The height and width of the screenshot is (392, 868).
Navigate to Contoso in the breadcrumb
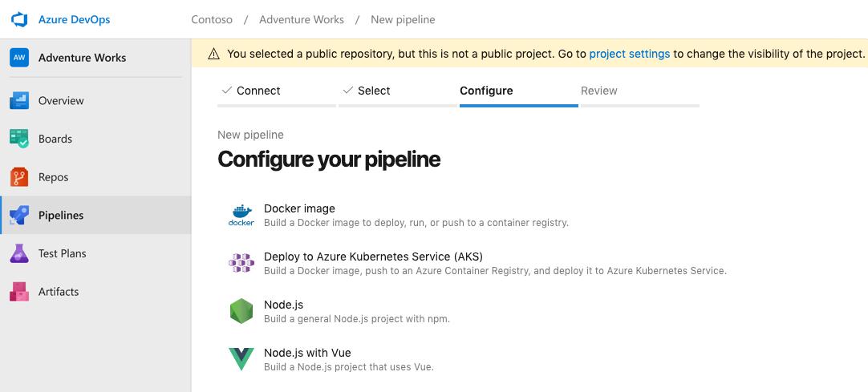click(x=212, y=19)
